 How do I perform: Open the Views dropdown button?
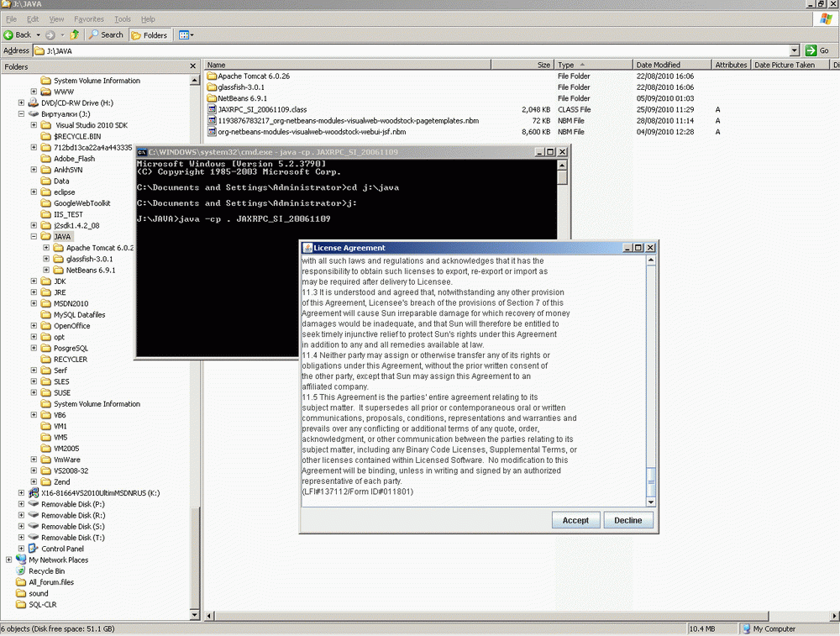(186, 35)
